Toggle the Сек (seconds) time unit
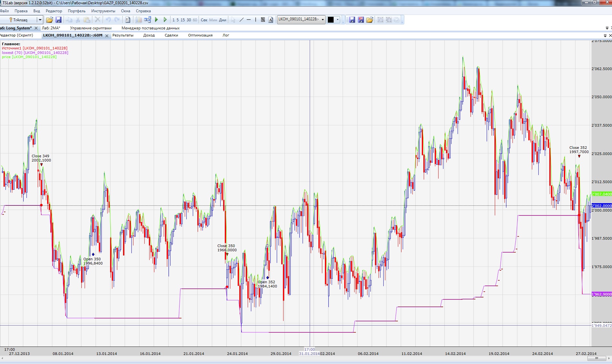The width and height of the screenshot is (612, 364). pos(204,20)
